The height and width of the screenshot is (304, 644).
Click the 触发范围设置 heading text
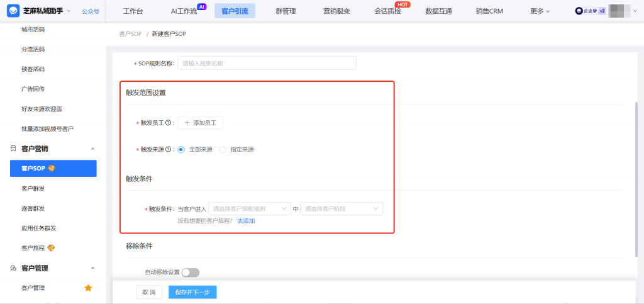point(146,93)
